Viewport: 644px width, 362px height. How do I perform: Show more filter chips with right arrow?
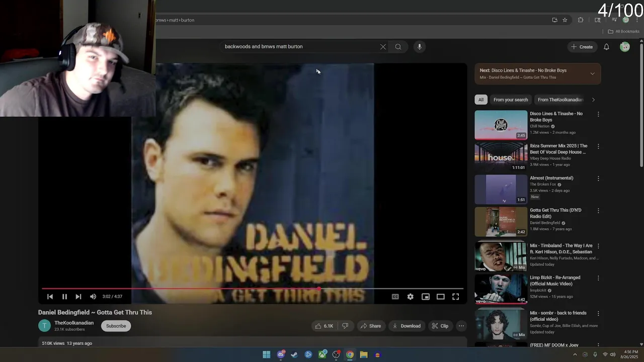click(x=593, y=100)
